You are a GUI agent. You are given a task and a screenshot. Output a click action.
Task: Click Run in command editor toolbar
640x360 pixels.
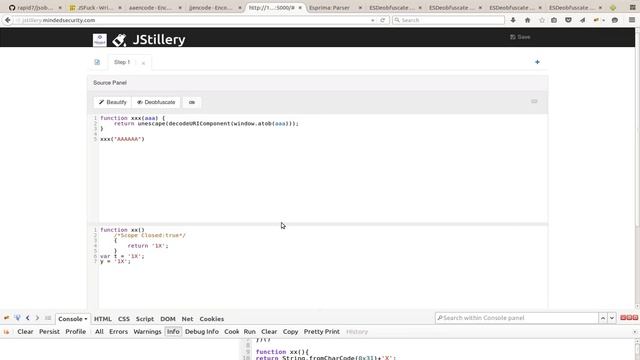click(249, 331)
